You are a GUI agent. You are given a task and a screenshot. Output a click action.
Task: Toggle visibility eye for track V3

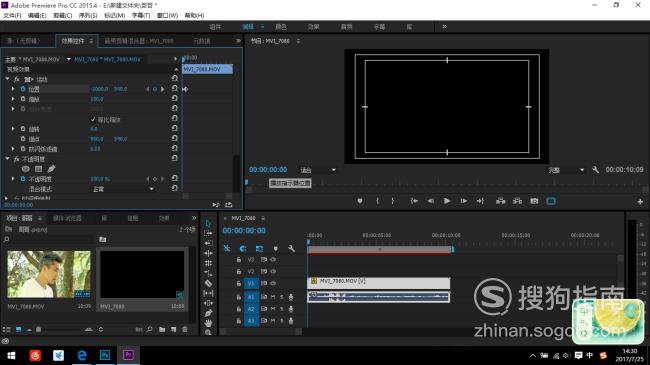(x=273, y=260)
